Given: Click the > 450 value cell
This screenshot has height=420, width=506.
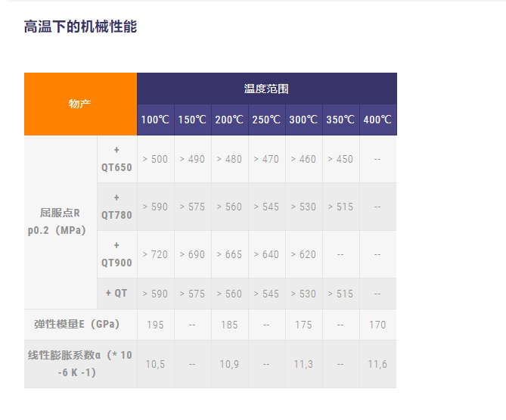Looking at the screenshot, I should (x=341, y=159).
